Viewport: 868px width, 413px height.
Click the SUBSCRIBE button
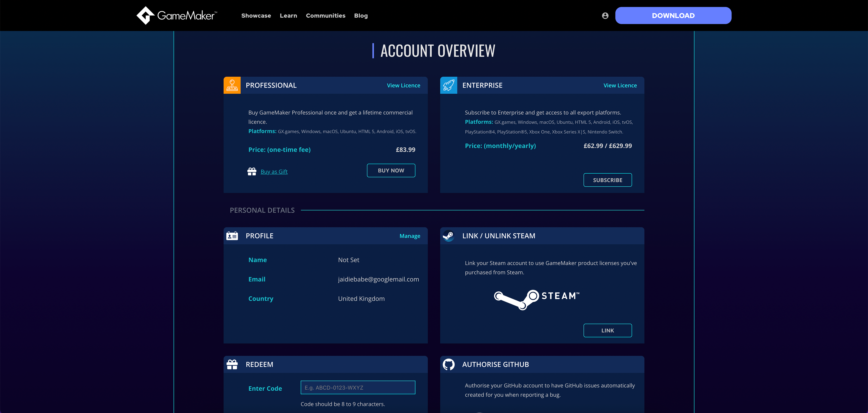[x=608, y=180]
